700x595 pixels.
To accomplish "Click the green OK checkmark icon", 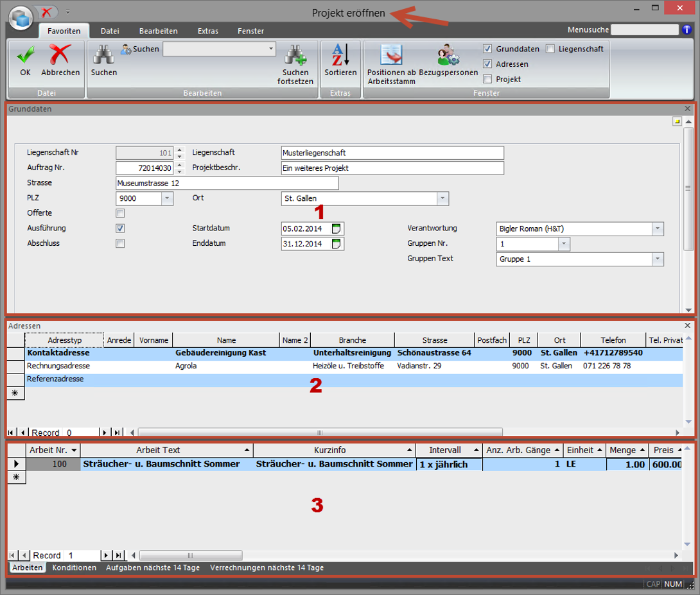I will pyautogui.click(x=26, y=55).
